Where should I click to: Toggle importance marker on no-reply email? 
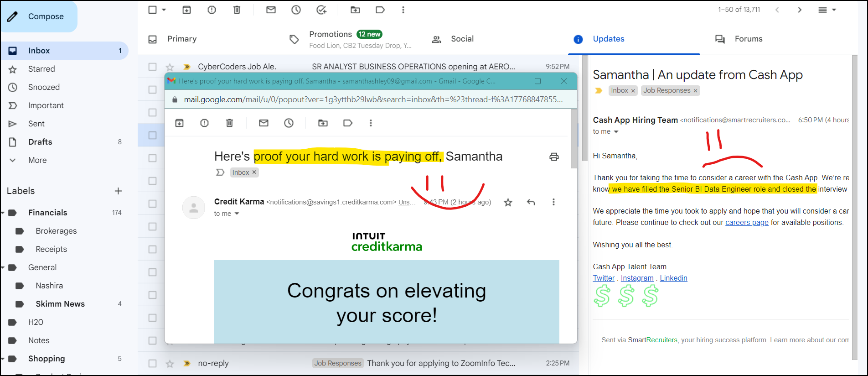coord(186,363)
